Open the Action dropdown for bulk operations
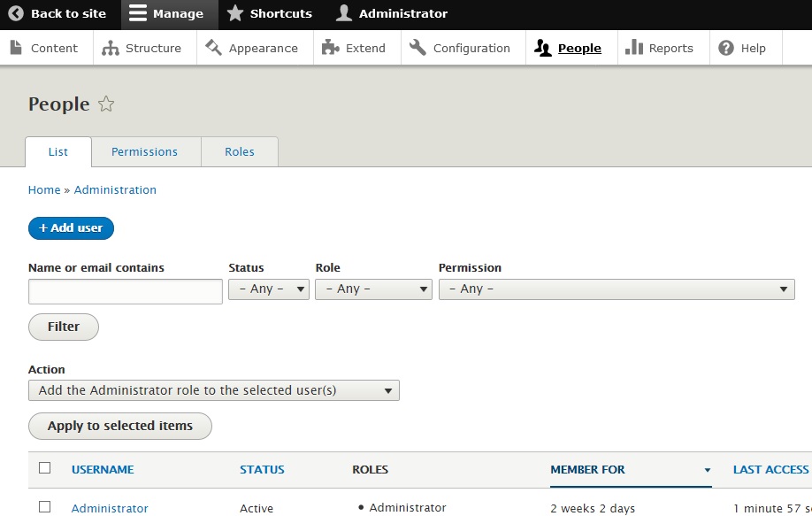Viewport: 812px width, 516px height. point(214,390)
